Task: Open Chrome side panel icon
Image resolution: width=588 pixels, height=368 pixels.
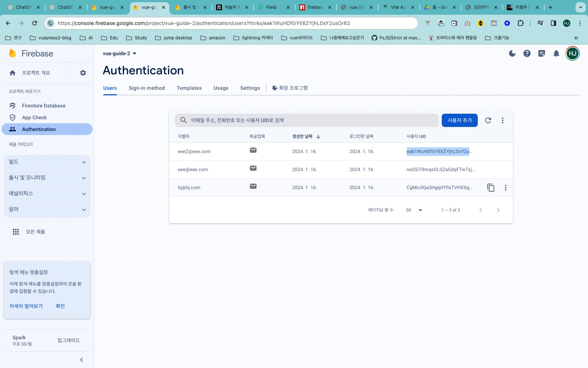Action: [x=553, y=23]
